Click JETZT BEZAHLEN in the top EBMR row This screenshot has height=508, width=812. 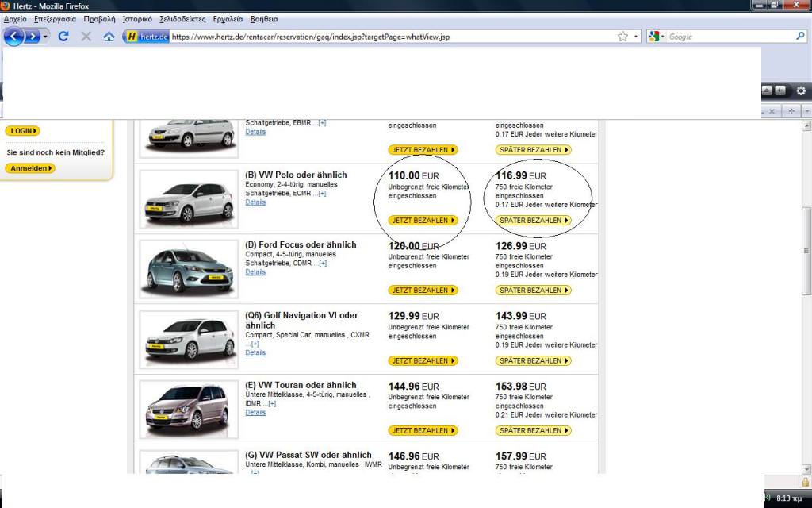pyautogui.click(x=423, y=150)
